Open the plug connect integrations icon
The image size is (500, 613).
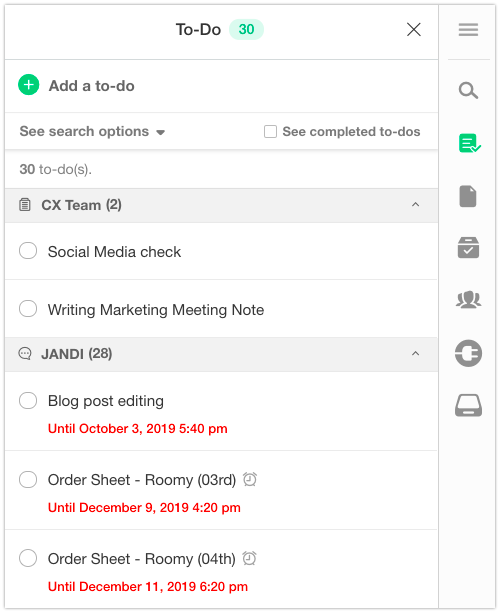coord(468,353)
